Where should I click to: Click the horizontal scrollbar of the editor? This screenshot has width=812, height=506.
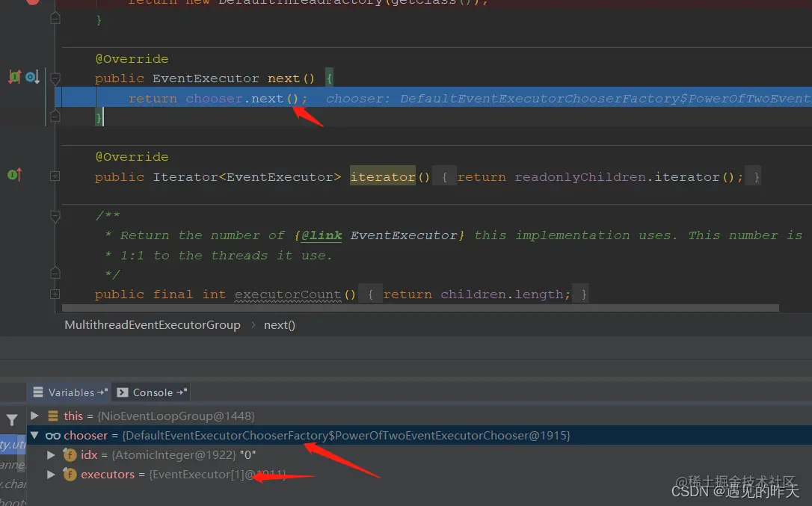(x=420, y=308)
